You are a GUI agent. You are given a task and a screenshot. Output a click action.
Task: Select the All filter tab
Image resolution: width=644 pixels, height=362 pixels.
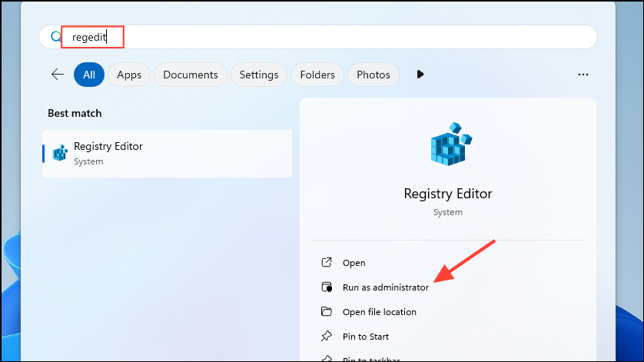89,75
